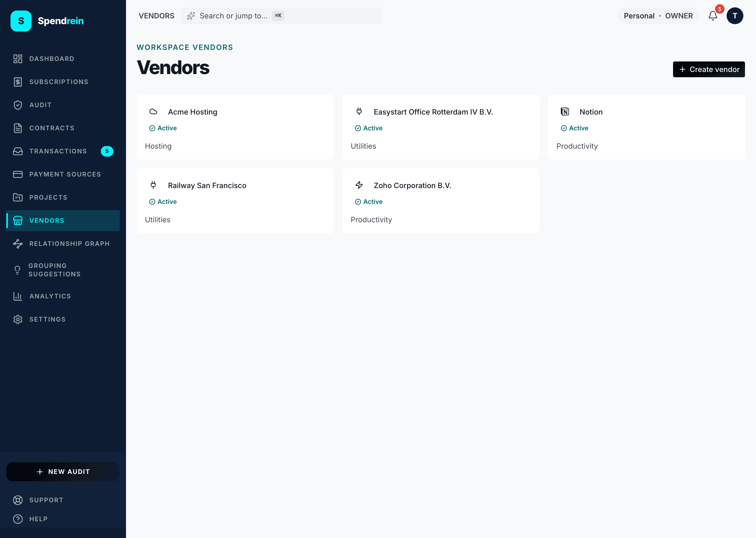The width and height of the screenshot is (756, 538).
Task: Open Grouping Suggestions page
Action: (63, 270)
